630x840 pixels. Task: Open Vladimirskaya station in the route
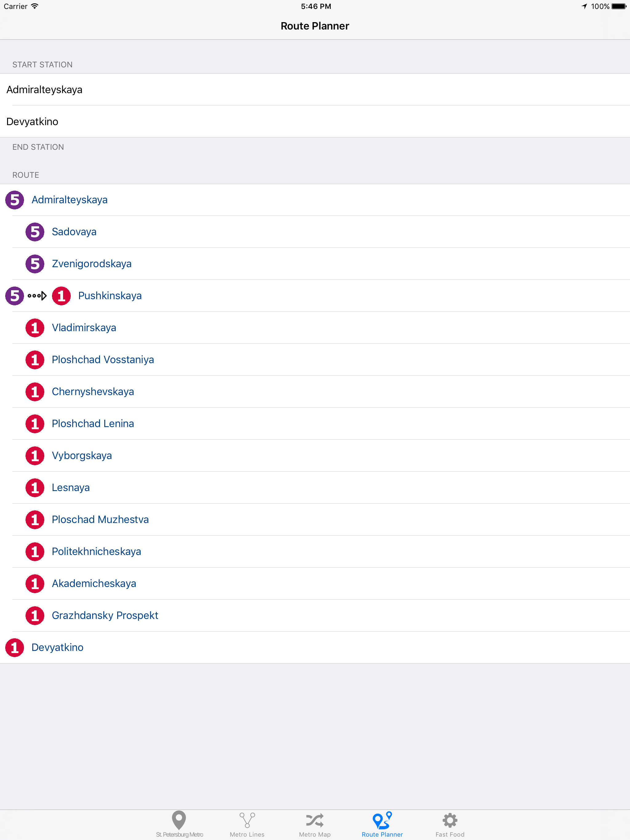(x=315, y=328)
